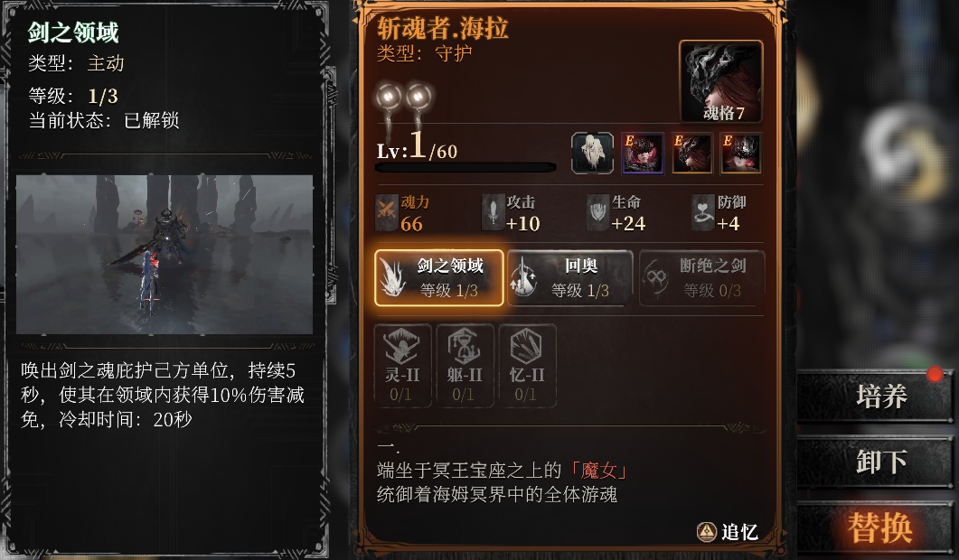Screen dimensions: 959x560
Task: Open the 躯-II rune slot
Action: coord(465,366)
